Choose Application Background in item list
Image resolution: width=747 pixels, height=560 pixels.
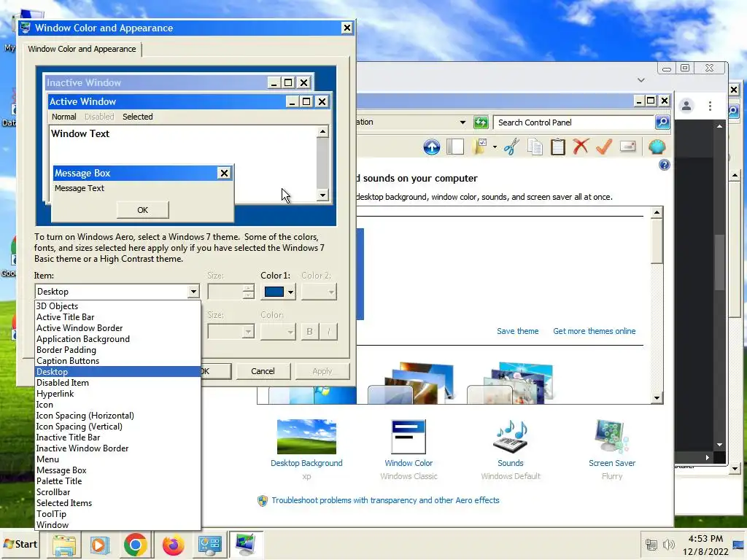(118, 339)
